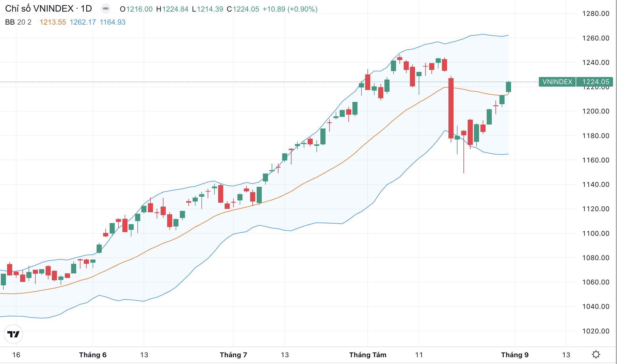The image size is (617, 364).
Task: Click the 1280.00 price axis label
Action: (596, 14)
